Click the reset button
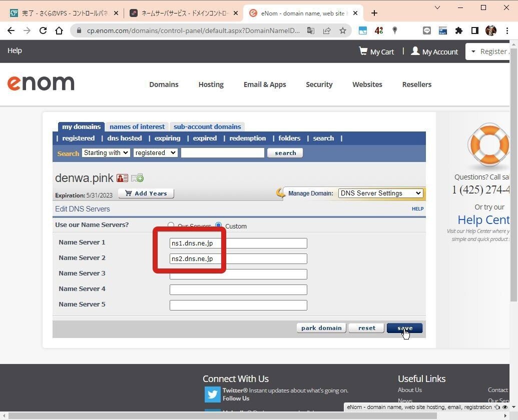The image size is (518, 420). coord(367,328)
